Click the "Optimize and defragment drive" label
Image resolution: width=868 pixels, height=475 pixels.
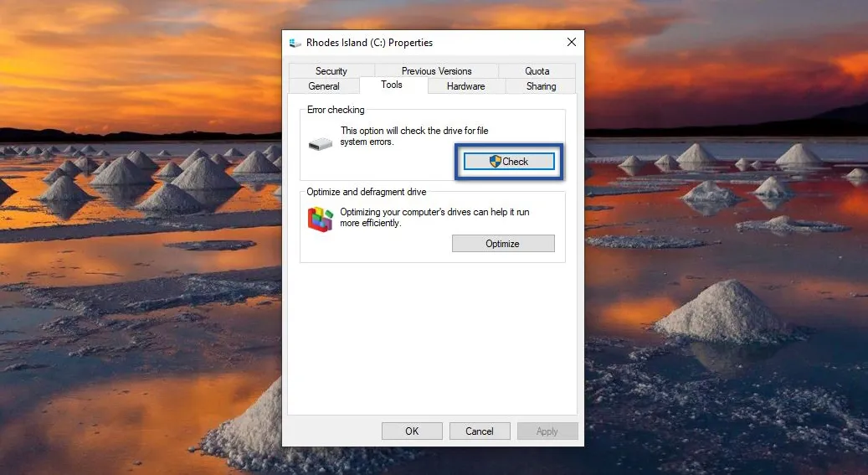click(x=367, y=192)
